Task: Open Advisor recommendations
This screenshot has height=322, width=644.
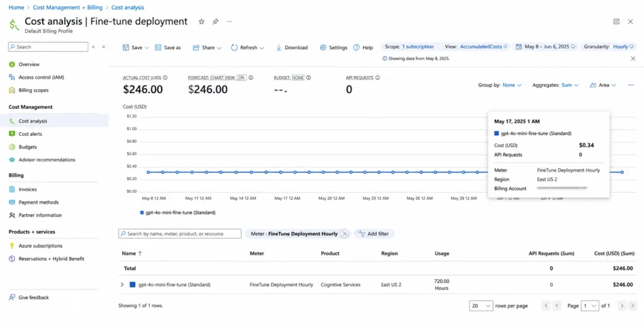Action: pyautogui.click(x=47, y=160)
